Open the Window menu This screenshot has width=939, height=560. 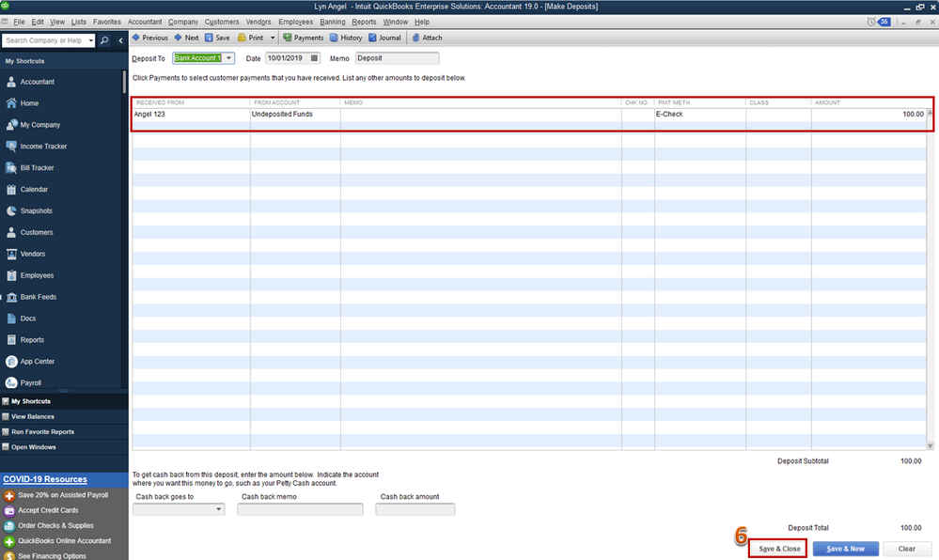point(395,22)
